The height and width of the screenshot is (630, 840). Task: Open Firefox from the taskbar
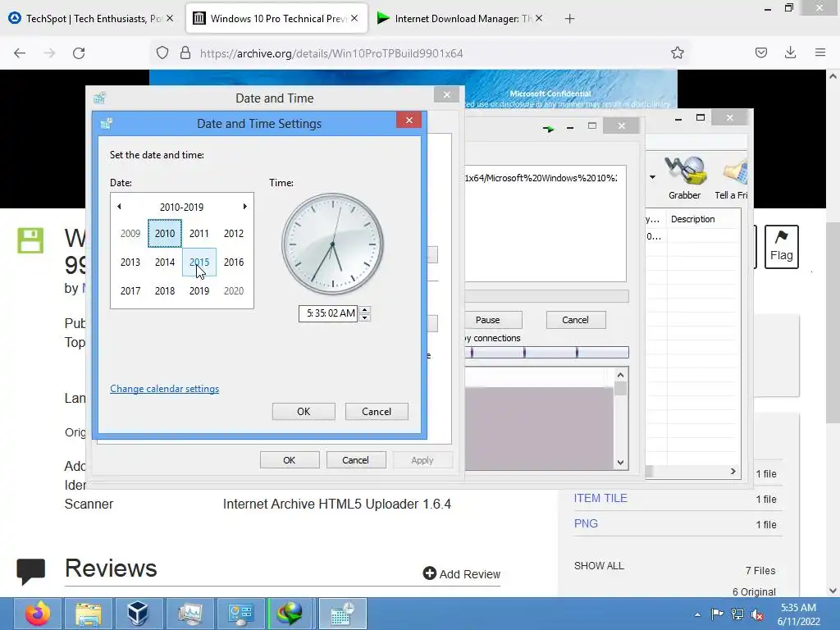(x=37, y=614)
